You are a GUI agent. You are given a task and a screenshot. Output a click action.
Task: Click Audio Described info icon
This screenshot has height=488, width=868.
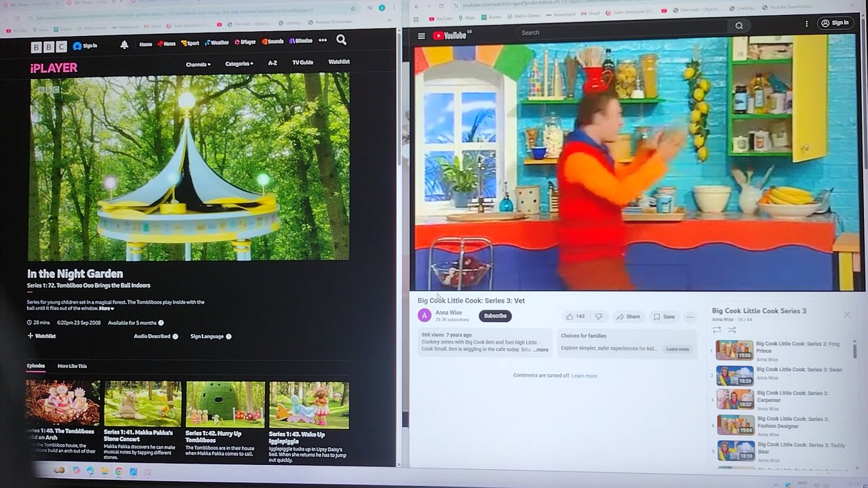(x=175, y=336)
